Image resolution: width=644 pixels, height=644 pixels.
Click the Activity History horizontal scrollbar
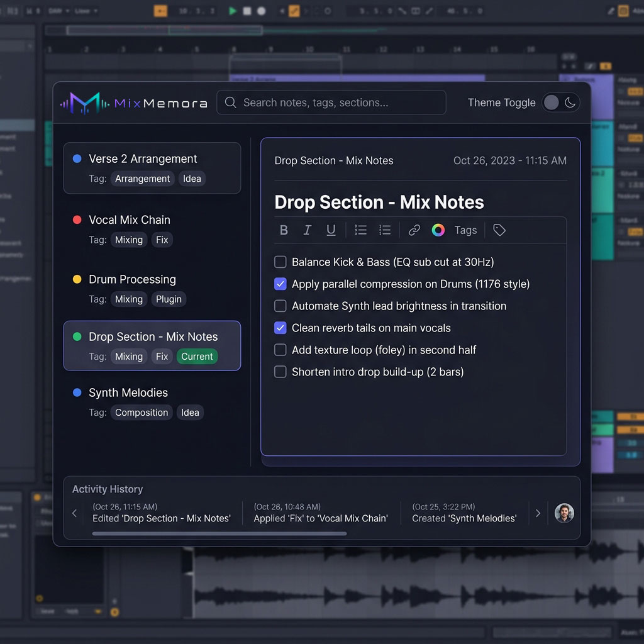219,533
